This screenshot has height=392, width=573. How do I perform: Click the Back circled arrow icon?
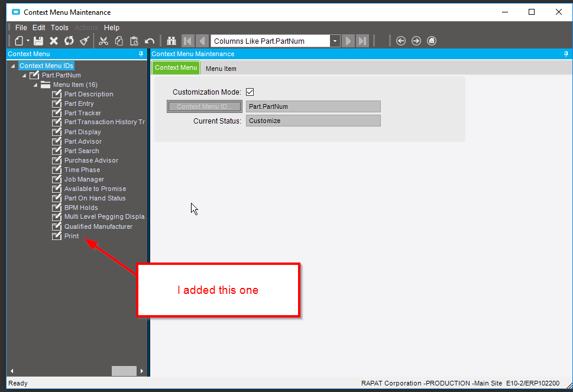coord(401,41)
